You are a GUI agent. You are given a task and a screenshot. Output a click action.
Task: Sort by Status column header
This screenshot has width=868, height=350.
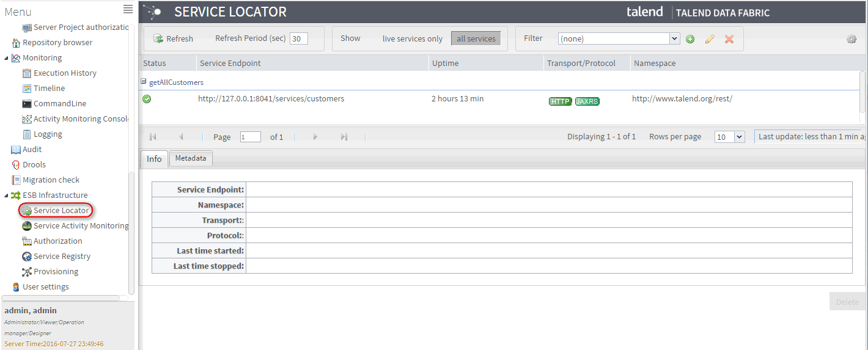click(167, 63)
